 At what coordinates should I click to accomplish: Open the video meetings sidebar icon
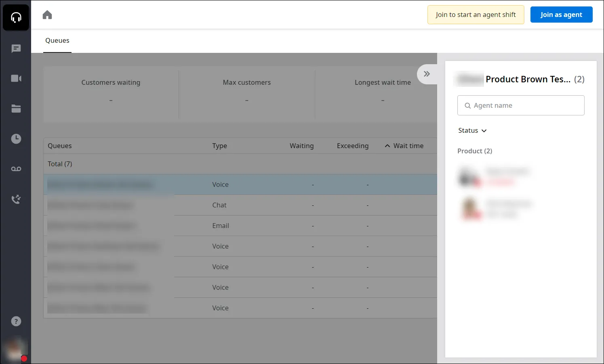tap(16, 78)
